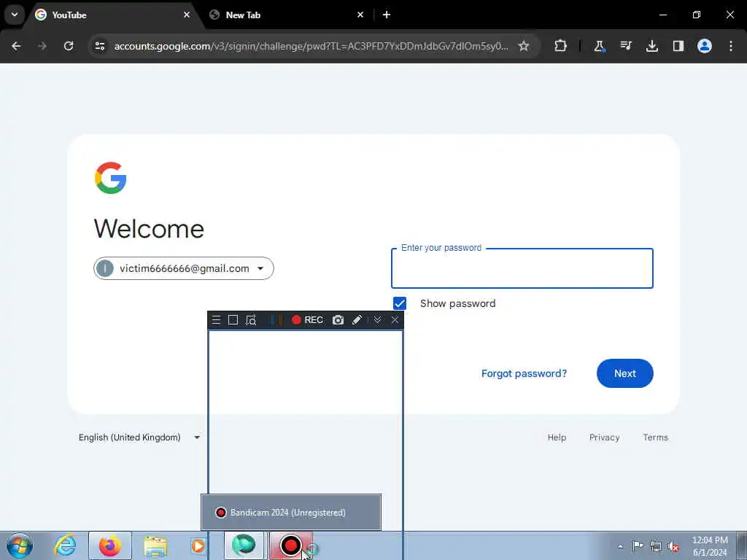The image size is (747, 560).
Task: Close the Bandicam recording frame
Action: (x=395, y=320)
